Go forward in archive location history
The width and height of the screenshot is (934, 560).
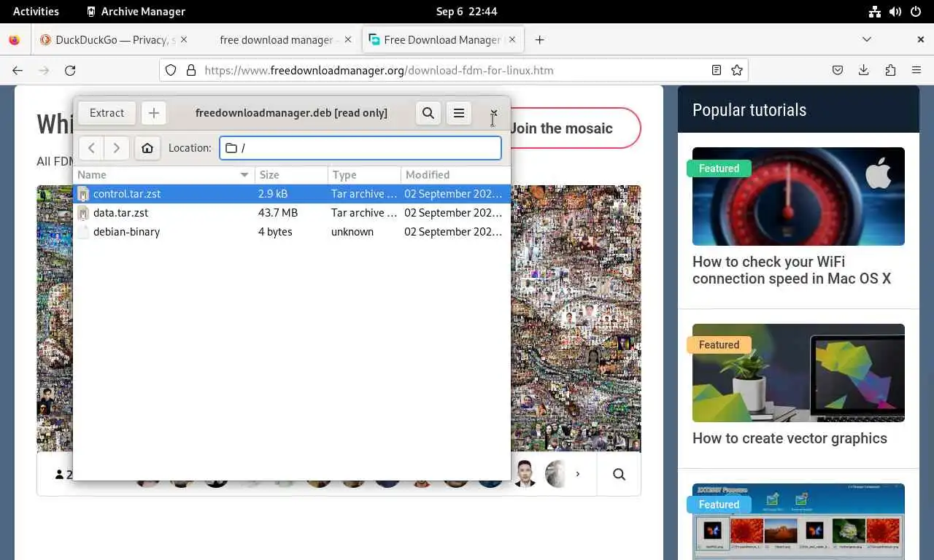[117, 148]
